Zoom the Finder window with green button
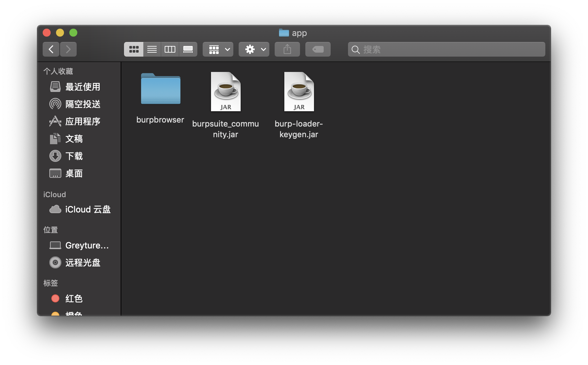This screenshot has height=365, width=588. [x=73, y=33]
